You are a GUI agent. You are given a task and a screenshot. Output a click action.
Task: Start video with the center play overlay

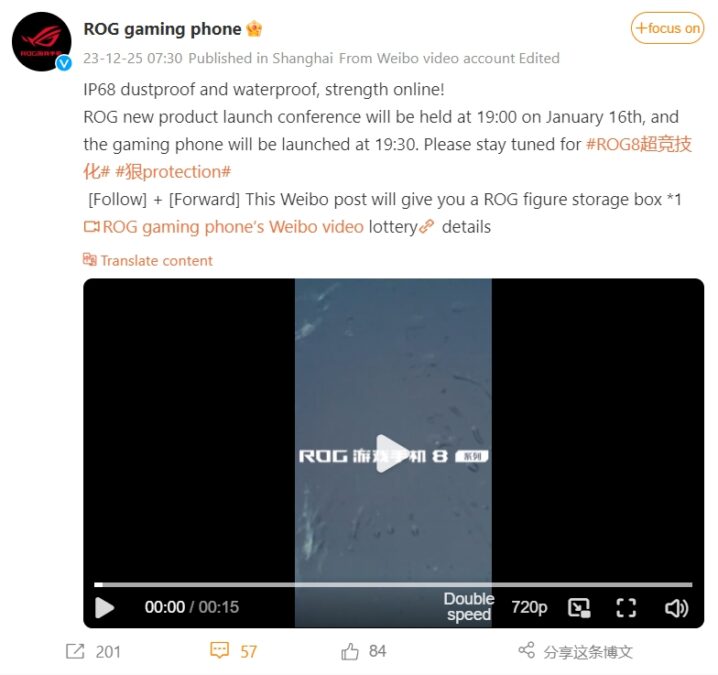pyautogui.click(x=392, y=453)
